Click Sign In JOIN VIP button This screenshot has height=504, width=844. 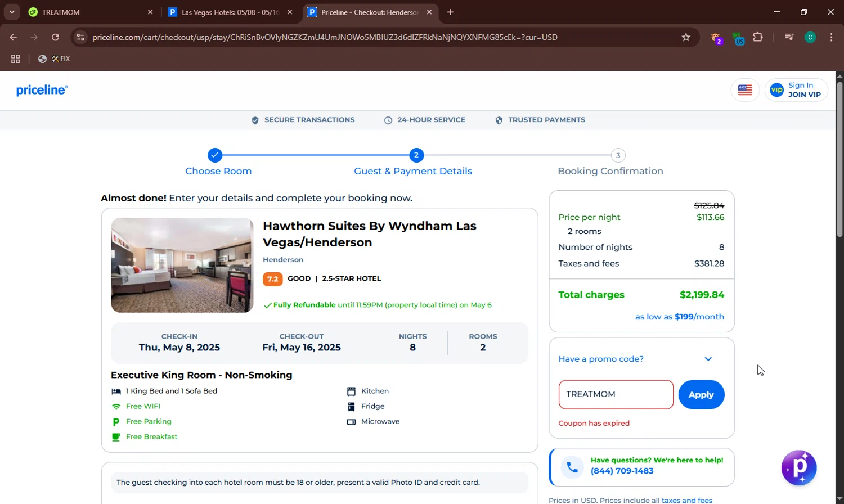tap(796, 90)
